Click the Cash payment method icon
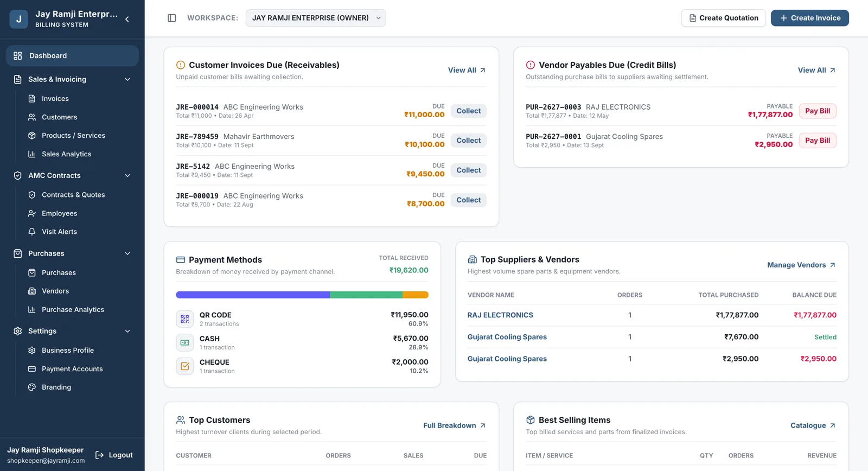This screenshot has width=868, height=471. tap(185, 342)
